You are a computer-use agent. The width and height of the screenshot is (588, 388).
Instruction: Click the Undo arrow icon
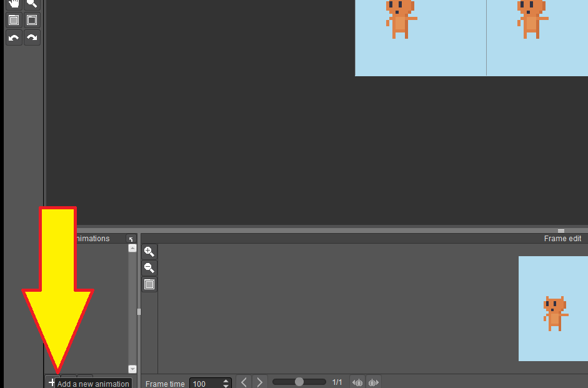pos(14,37)
